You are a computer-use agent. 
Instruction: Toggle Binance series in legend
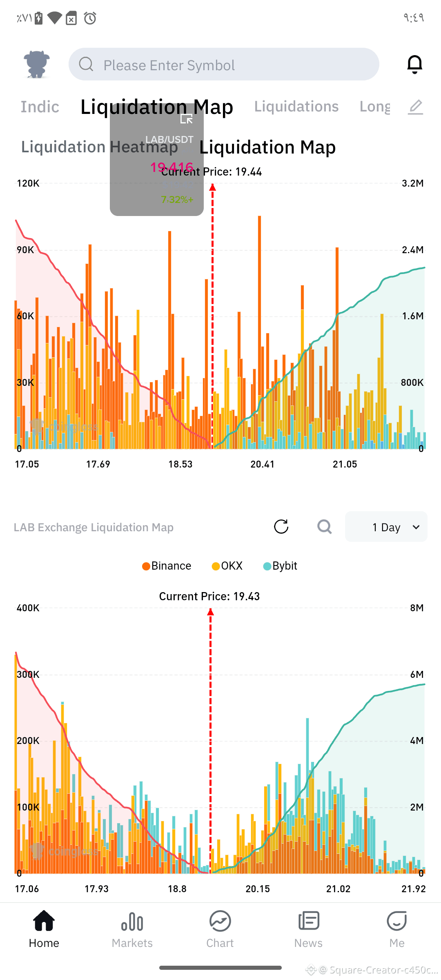pyautogui.click(x=167, y=566)
